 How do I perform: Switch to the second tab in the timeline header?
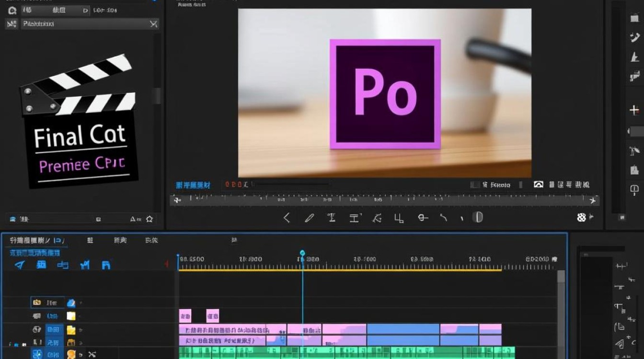90,240
